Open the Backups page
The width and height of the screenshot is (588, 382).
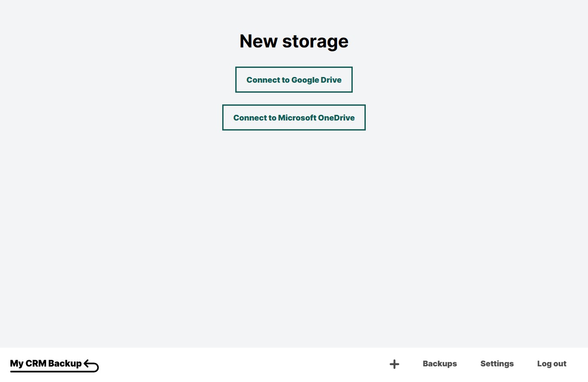coord(440,364)
